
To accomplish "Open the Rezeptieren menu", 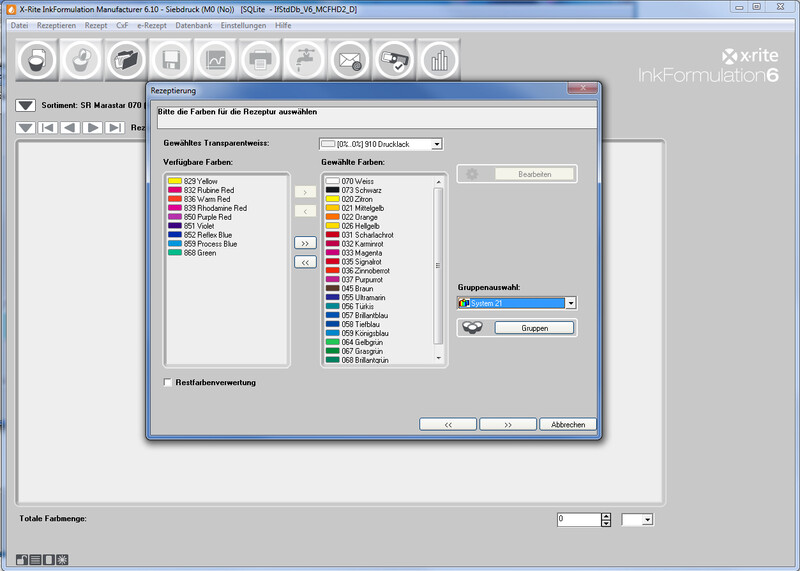I will coord(56,24).
